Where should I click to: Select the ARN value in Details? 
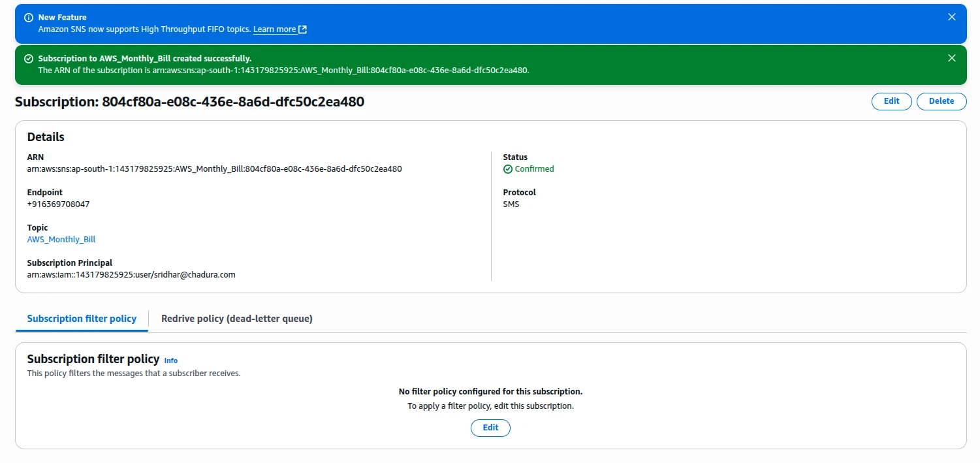click(x=214, y=169)
